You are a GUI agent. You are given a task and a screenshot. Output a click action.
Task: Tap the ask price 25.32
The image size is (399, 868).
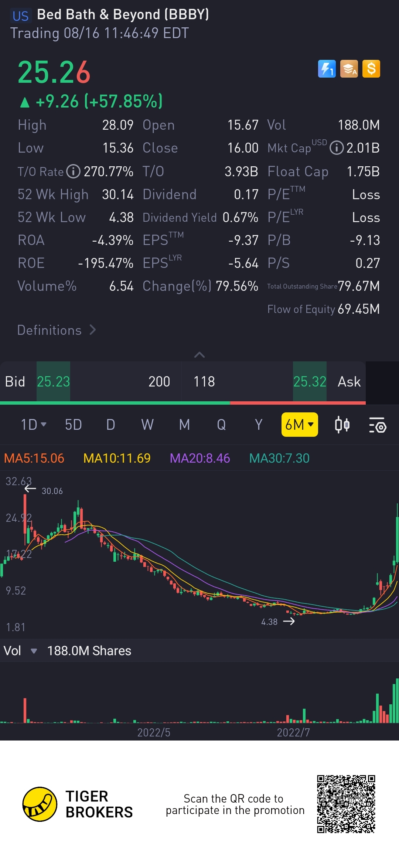tap(310, 381)
